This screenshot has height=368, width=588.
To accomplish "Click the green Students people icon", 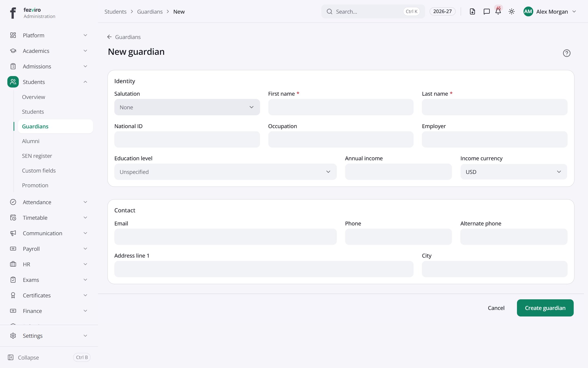I will [13, 82].
